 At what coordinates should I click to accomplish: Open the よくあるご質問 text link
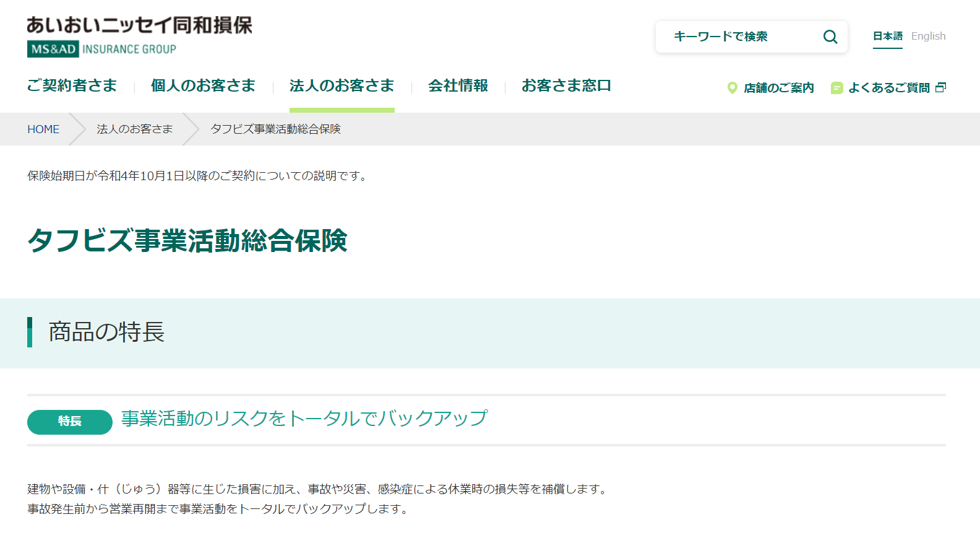(888, 88)
